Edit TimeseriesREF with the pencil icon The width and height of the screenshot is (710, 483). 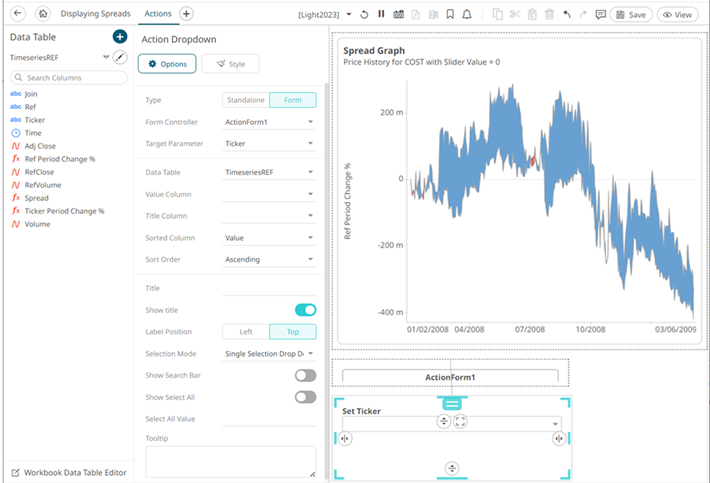click(120, 58)
